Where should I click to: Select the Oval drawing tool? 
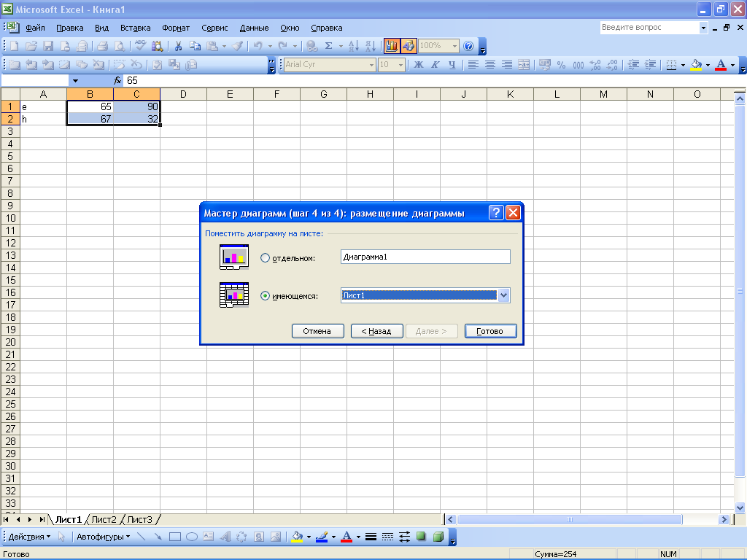[x=192, y=537]
